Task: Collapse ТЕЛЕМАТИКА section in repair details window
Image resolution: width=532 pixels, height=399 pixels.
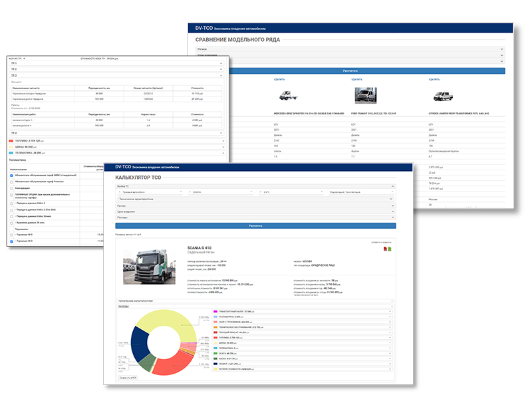Action: 117,153
